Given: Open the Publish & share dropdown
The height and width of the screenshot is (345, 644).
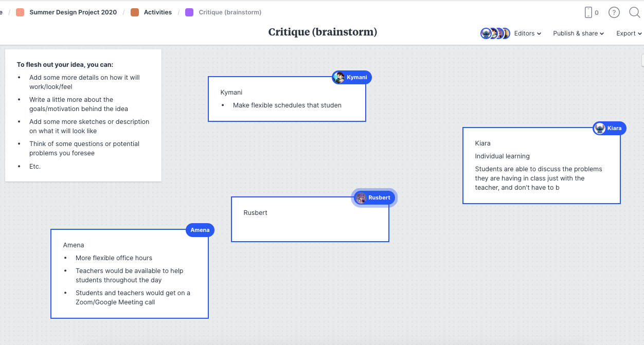Looking at the screenshot, I should coord(578,33).
